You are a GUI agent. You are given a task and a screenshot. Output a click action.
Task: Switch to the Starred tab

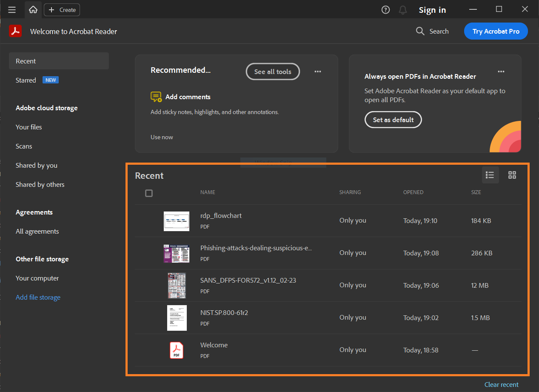coord(26,80)
